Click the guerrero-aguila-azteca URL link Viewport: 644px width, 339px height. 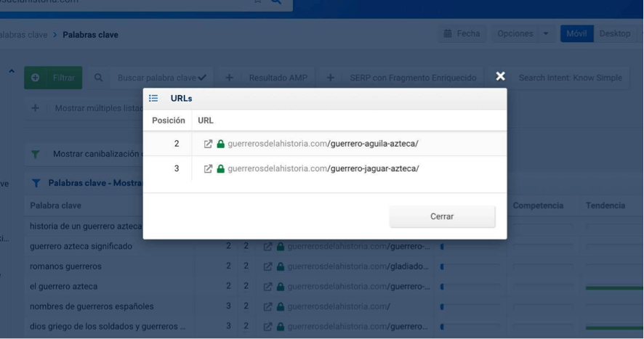click(x=323, y=144)
